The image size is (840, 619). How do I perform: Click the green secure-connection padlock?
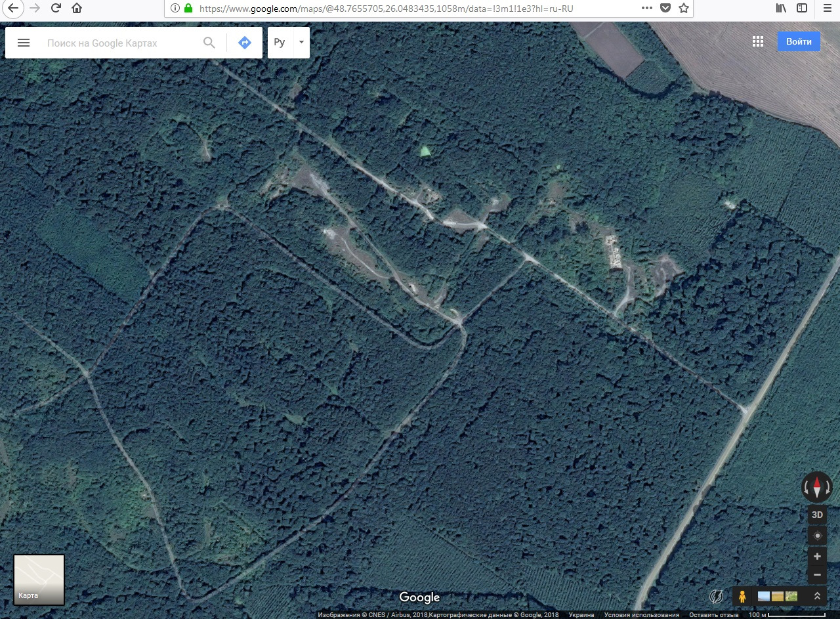188,9
